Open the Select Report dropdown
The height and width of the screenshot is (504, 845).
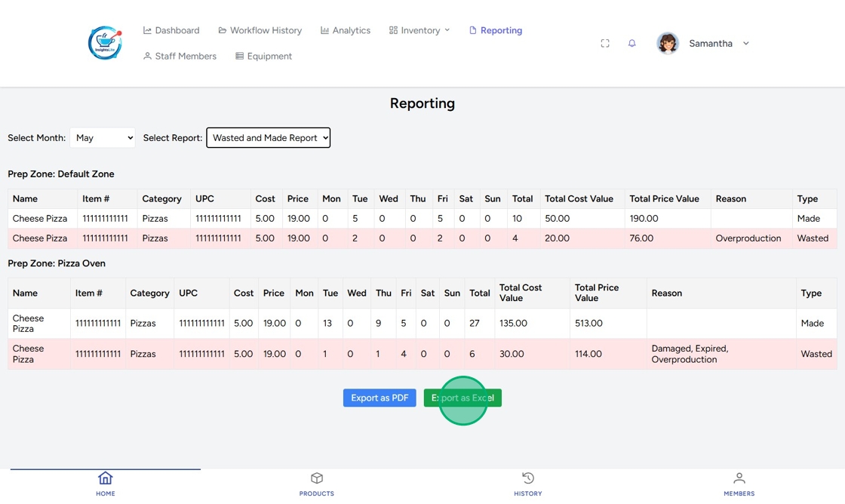[x=268, y=138]
